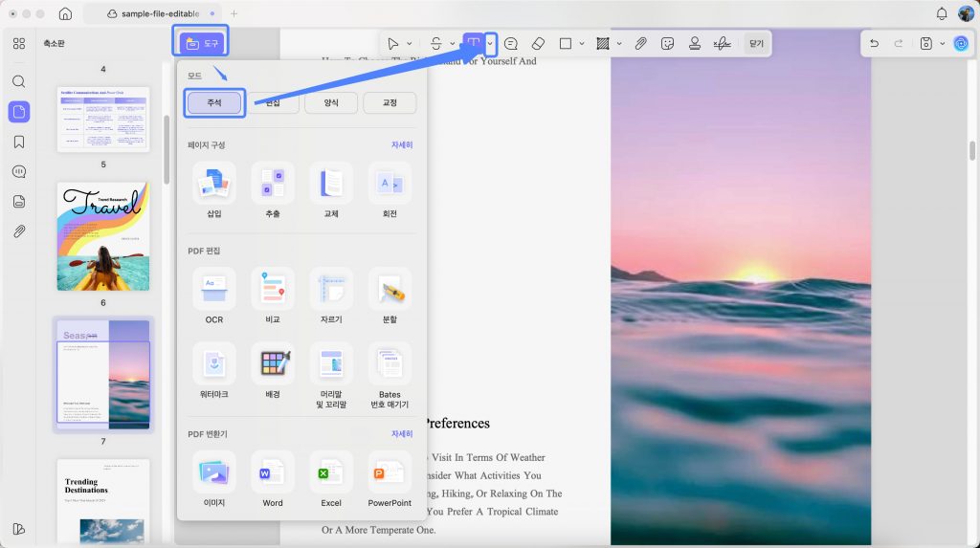Select the signature tool
This screenshot has width=980, height=548.
click(722, 44)
